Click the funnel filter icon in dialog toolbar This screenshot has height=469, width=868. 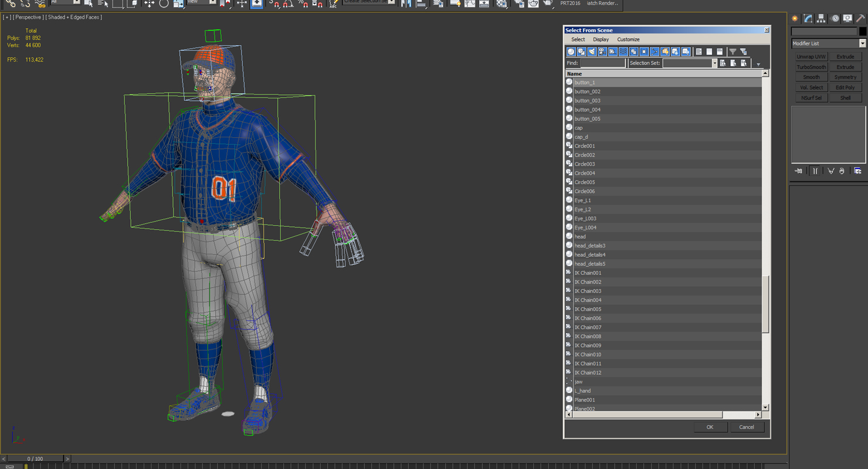pos(733,52)
